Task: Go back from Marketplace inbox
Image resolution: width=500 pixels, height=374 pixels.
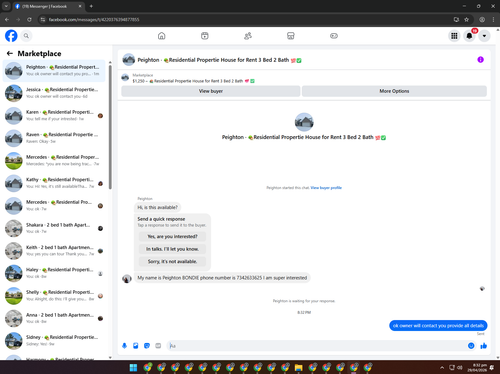Action: pos(10,53)
